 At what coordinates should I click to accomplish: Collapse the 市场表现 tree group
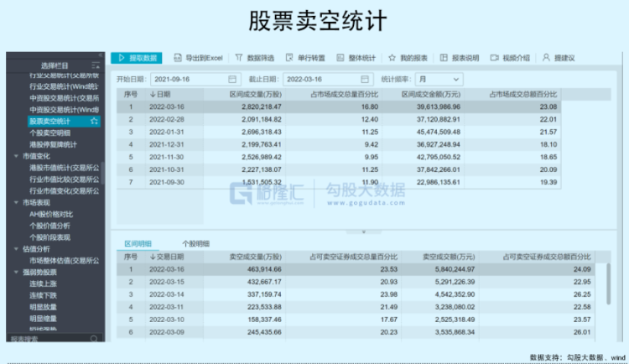tap(16, 203)
